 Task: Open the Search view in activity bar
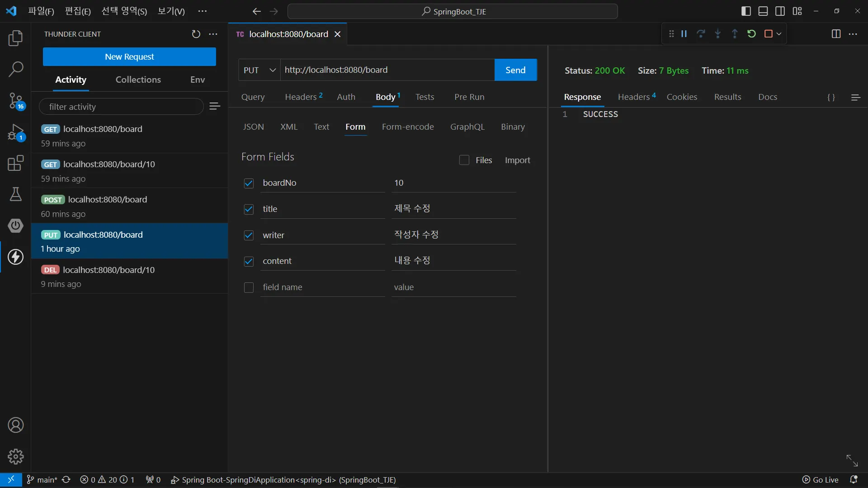pos(15,69)
